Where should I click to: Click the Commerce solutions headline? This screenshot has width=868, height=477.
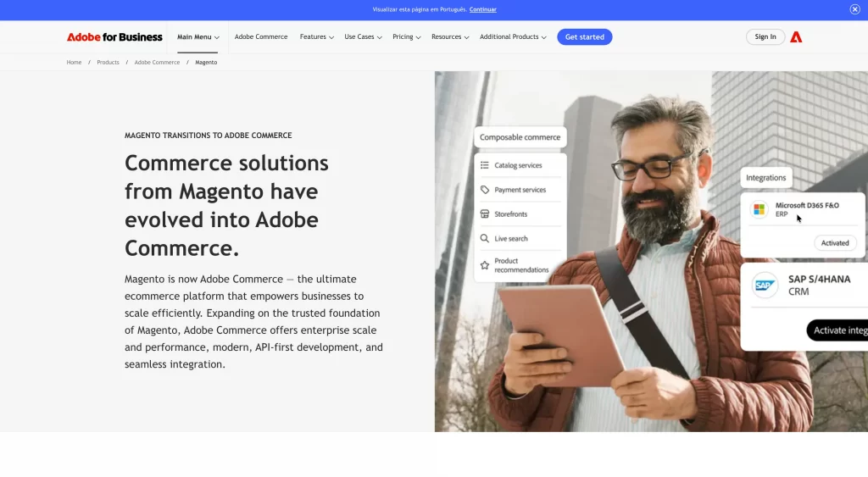click(226, 206)
